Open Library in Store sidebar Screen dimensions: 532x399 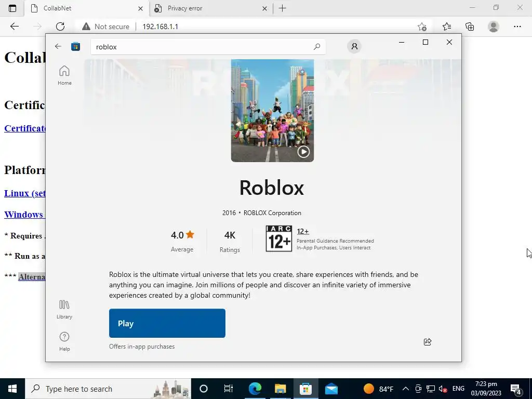pos(64,310)
